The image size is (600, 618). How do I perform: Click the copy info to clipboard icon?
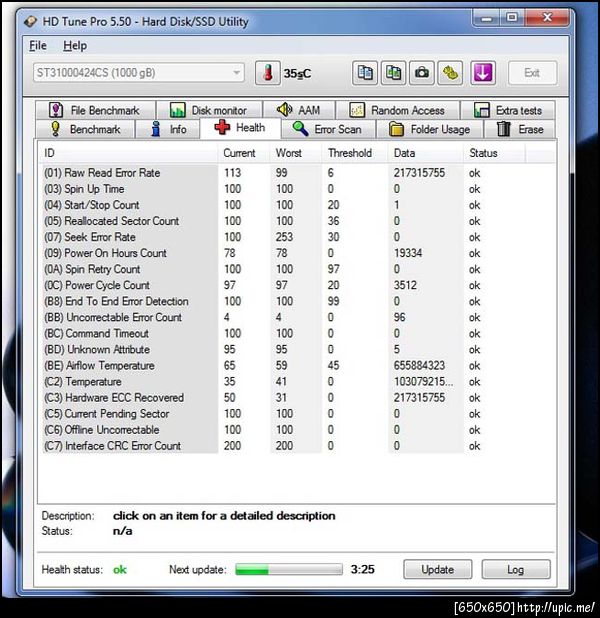(x=365, y=73)
